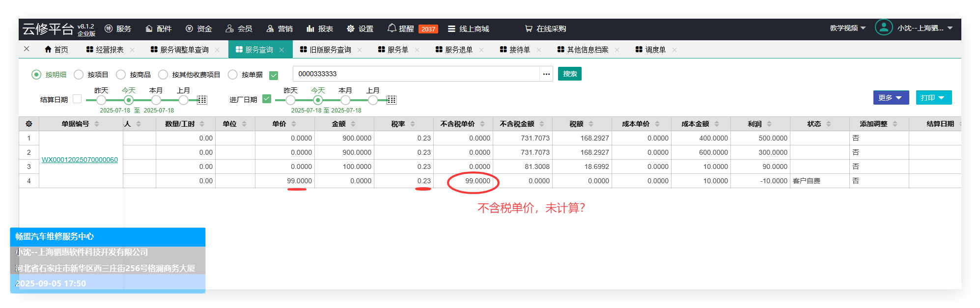The width and height of the screenshot is (980, 308).
Task: Click the ellipsis button beside search box
Action: click(x=546, y=74)
